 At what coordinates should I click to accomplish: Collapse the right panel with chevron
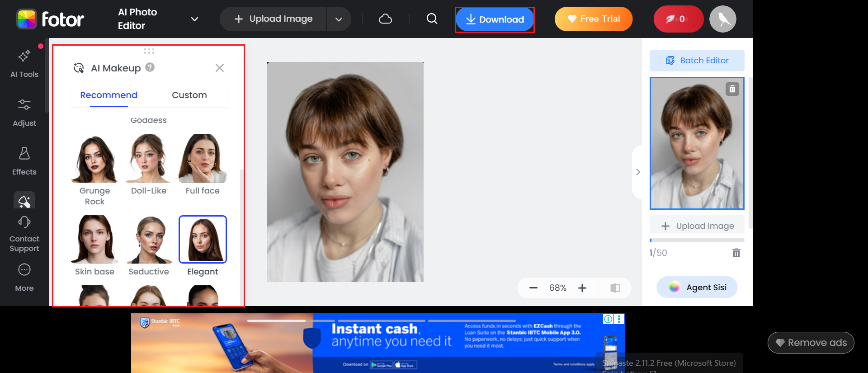(x=638, y=172)
